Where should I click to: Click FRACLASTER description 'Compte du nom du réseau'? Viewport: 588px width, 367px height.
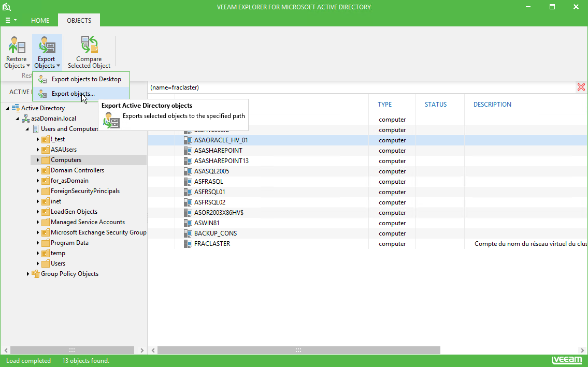point(530,244)
